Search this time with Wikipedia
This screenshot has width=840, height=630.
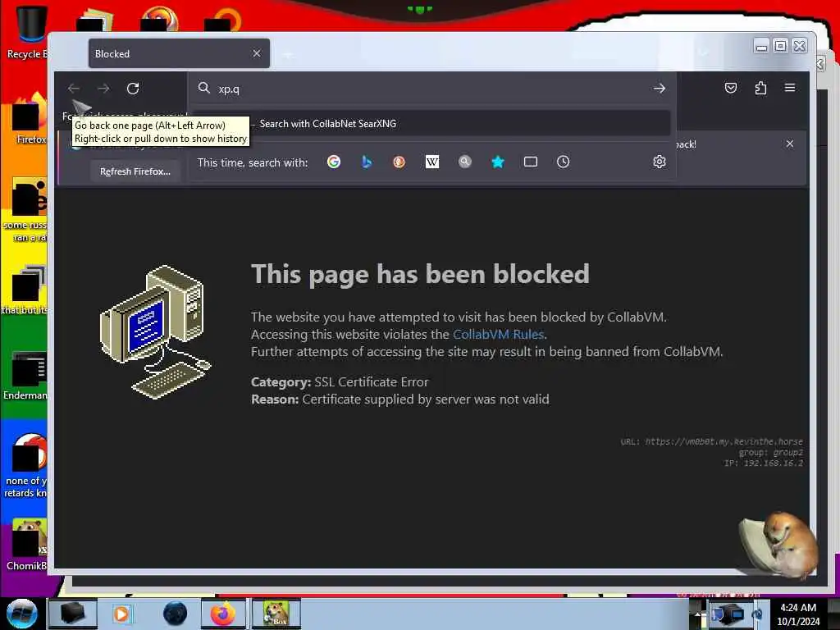click(x=431, y=162)
